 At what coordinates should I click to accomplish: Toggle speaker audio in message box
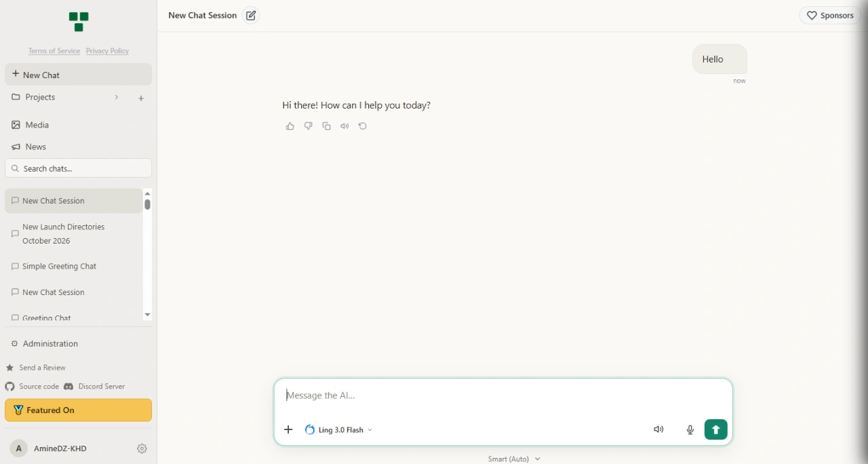tap(658, 429)
